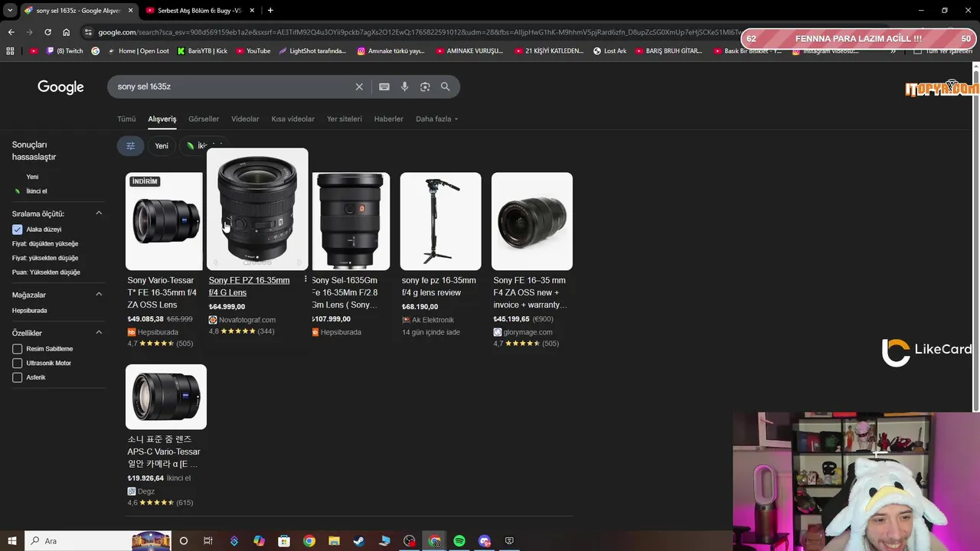Enable the Asferik checkbox
Viewport: 980px width, 551px height.
coord(17,377)
